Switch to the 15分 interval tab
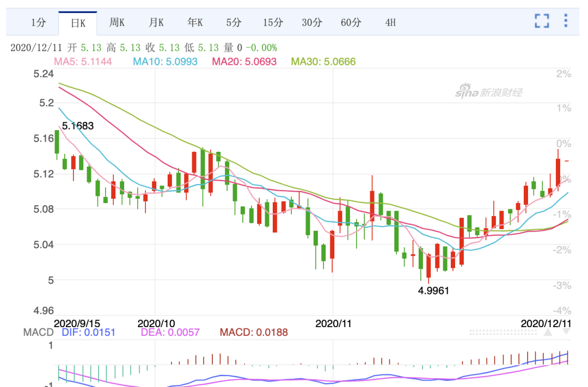The image size is (588, 387). tap(273, 22)
